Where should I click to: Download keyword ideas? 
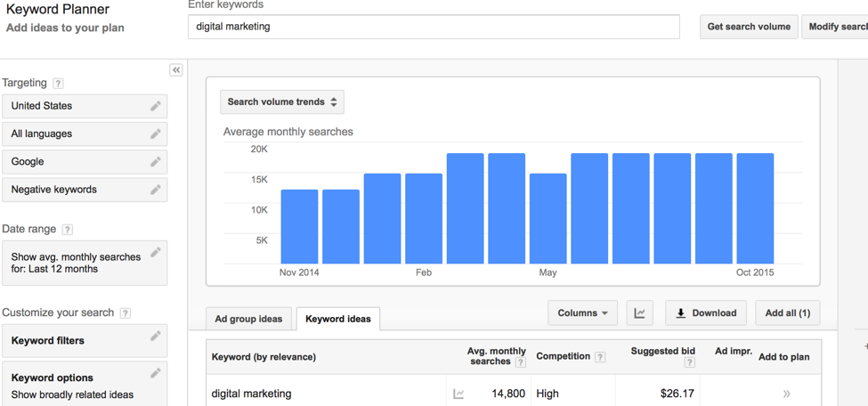706,313
